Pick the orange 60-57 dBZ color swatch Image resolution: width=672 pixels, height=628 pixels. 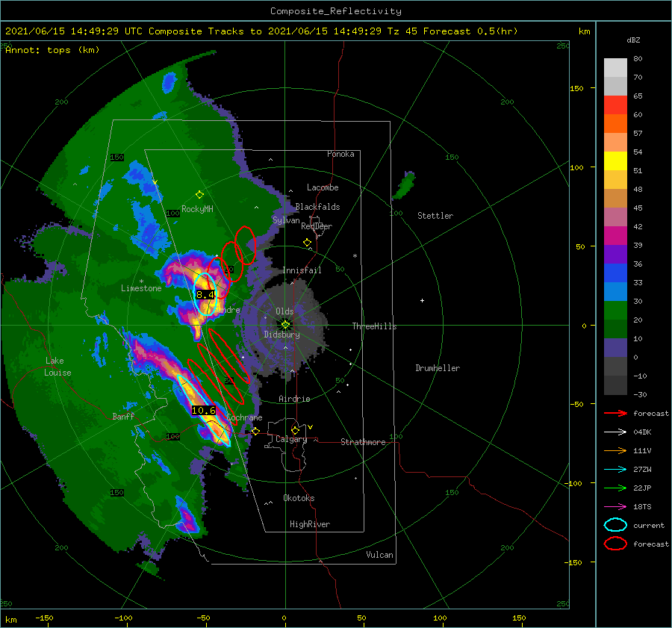[x=615, y=124]
